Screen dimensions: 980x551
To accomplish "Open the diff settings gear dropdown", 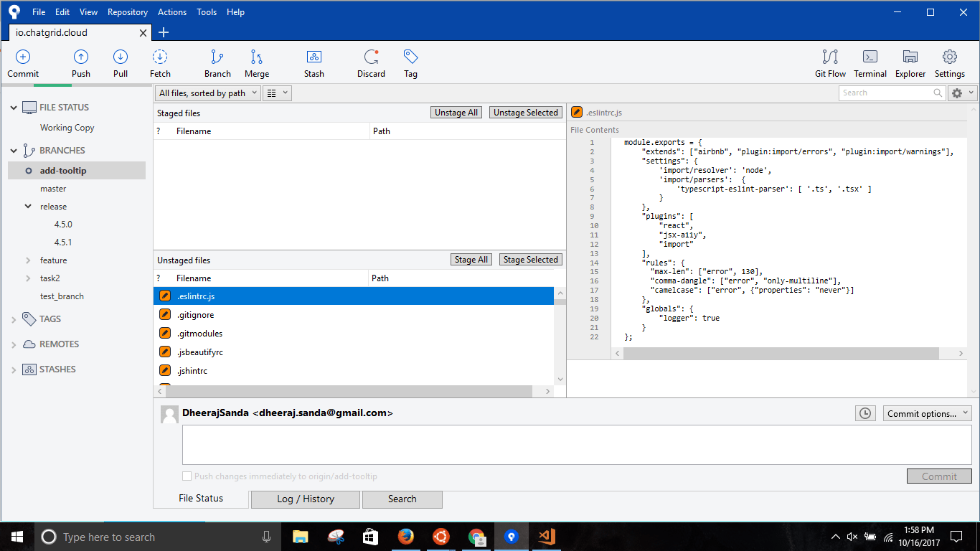I will (x=962, y=93).
